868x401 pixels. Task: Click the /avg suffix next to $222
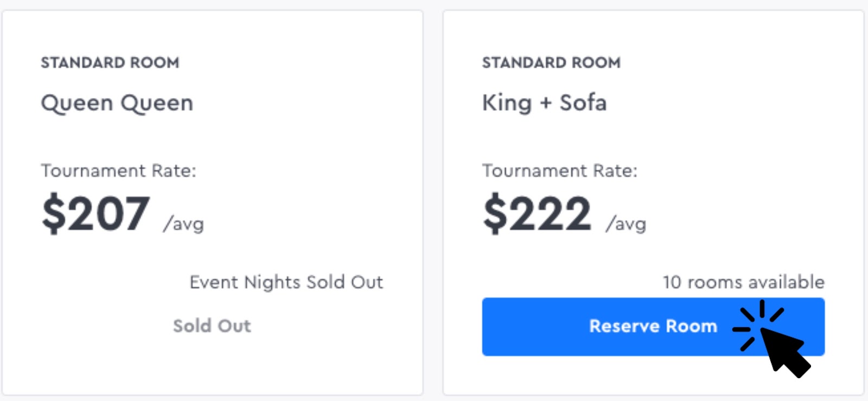(626, 224)
